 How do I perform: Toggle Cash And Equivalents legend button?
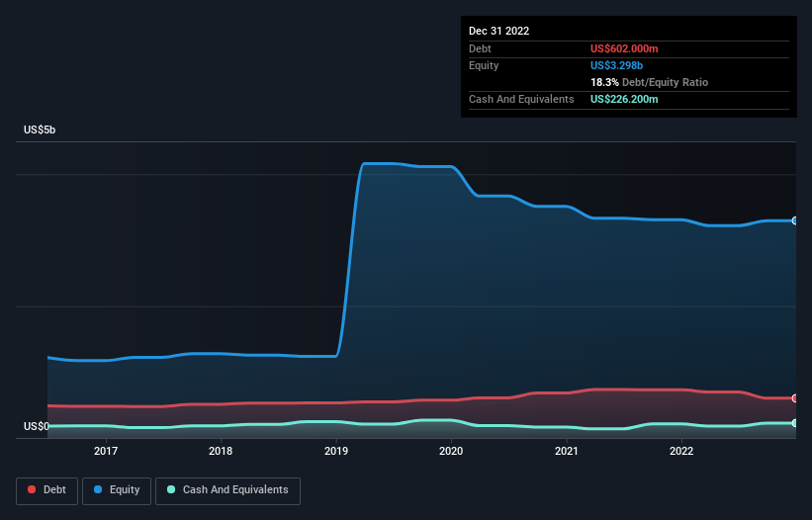tap(227, 490)
